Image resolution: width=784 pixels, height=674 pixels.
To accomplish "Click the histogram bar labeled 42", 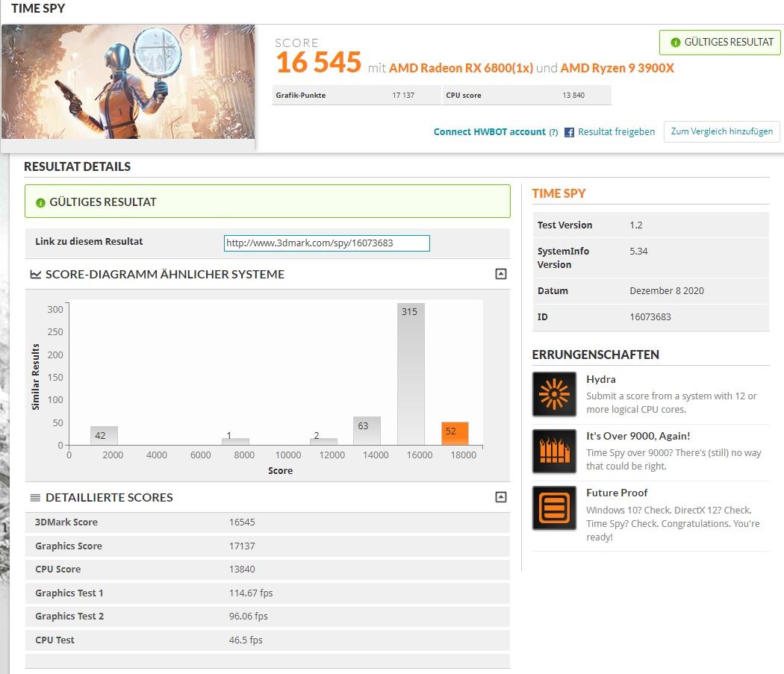I will 104,435.
